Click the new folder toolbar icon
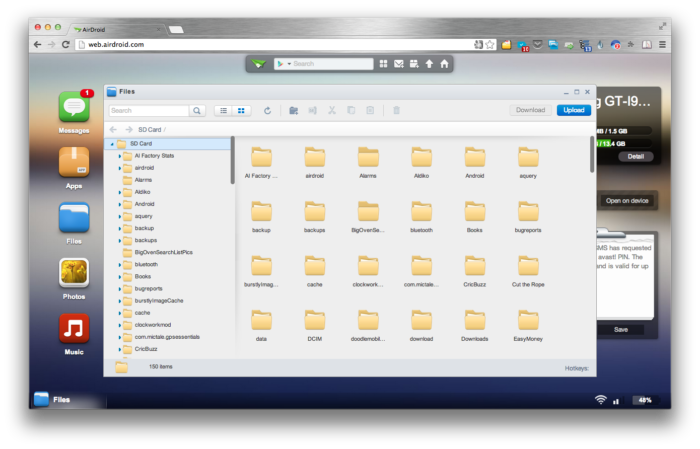The height and width of the screenshot is (449, 700). pyautogui.click(x=293, y=111)
